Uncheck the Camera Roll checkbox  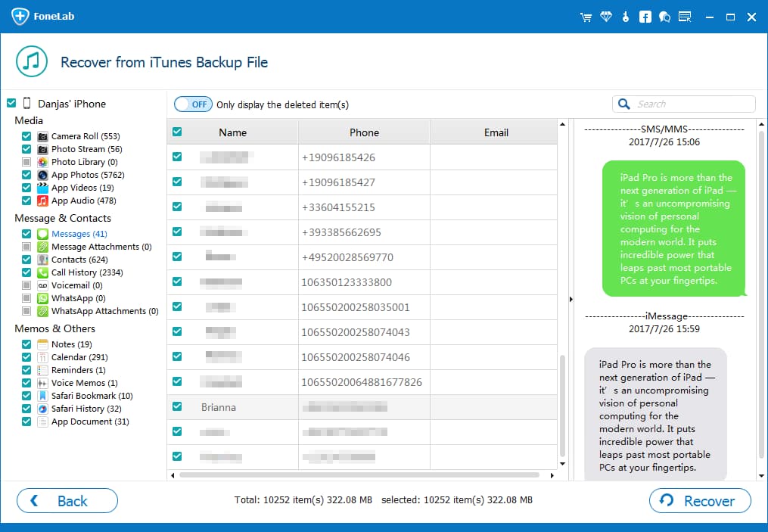(x=26, y=136)
